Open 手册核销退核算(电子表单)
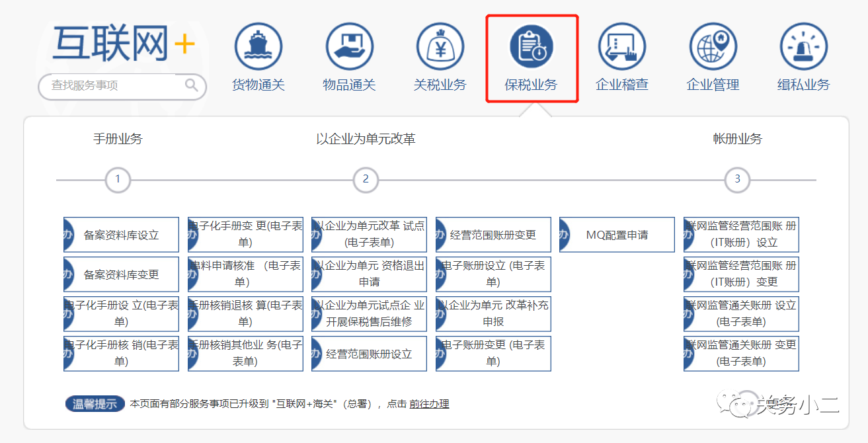Image resolution: width=868 pixels, height=443 pixels. (x=245, y=314)
